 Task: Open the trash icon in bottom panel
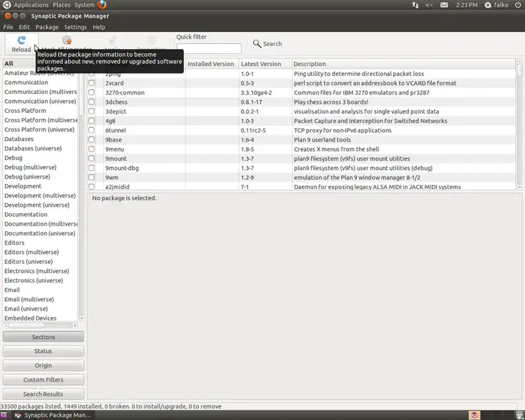pyautogui.click(x=520, y=415)
